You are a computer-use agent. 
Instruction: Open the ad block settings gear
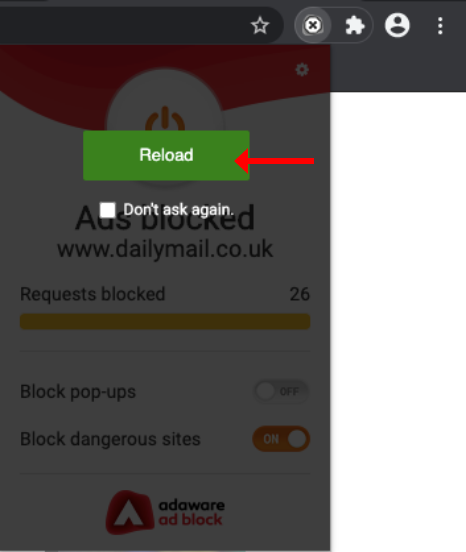pyautogui.click(x=302, y=70)
